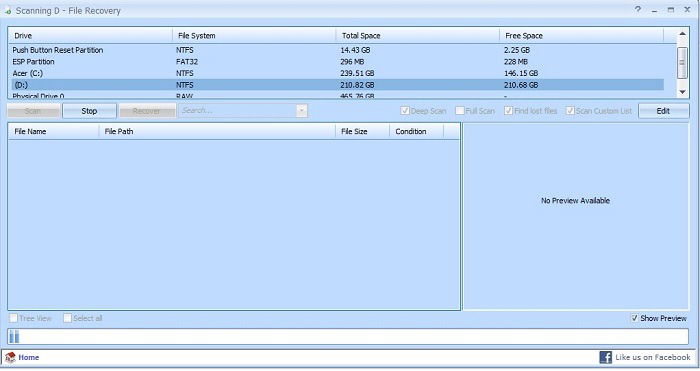The width and height of the screenshot is (700, 371).
Task: Click the scan progress bar
Action: coord(348,337)
